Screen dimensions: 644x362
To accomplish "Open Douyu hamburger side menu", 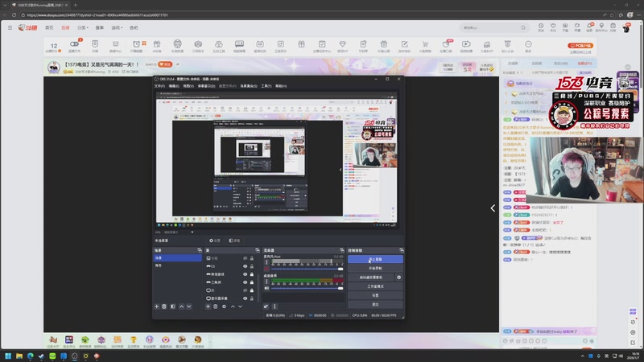I will (x=10, y=27).
